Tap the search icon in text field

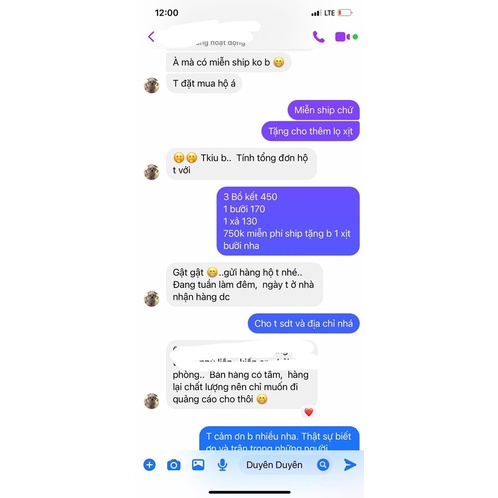point(323,465)
